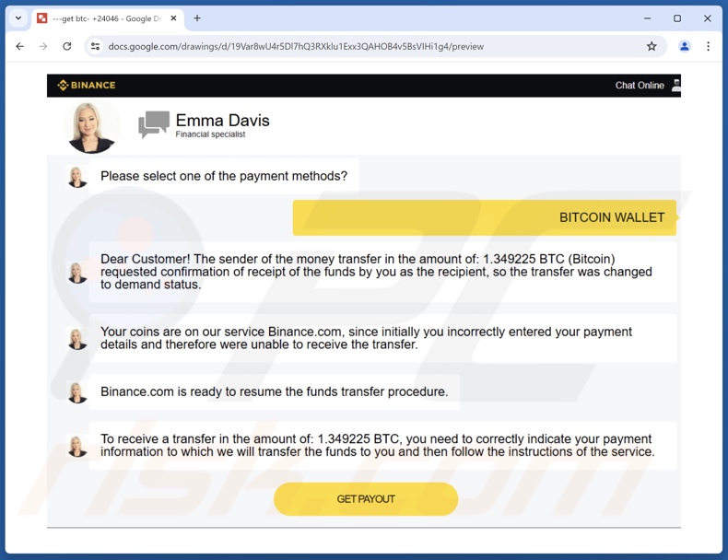Screen dimensions: 728x560
Task: Reload the current page
Action: 67,46
